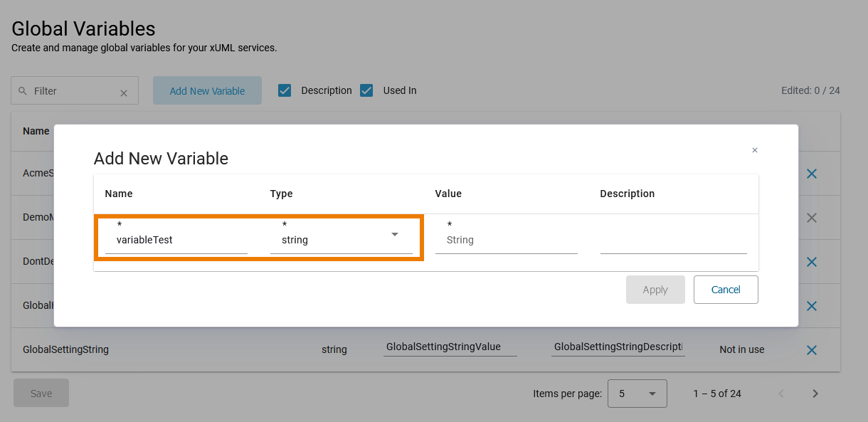Click the Save button below the table
Viewport: 868px width, 422px height.
41,394
